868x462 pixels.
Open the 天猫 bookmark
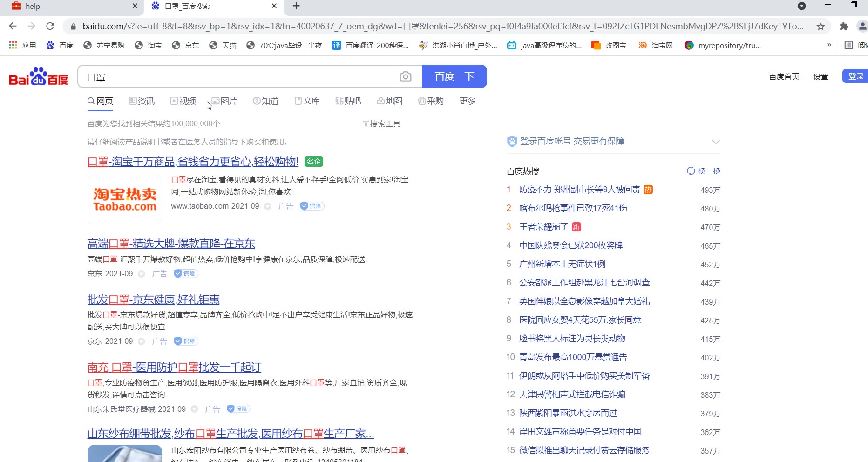tap(223, 45)
